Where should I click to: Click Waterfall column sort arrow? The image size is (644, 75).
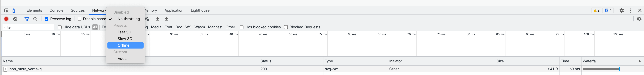[639, 61]
